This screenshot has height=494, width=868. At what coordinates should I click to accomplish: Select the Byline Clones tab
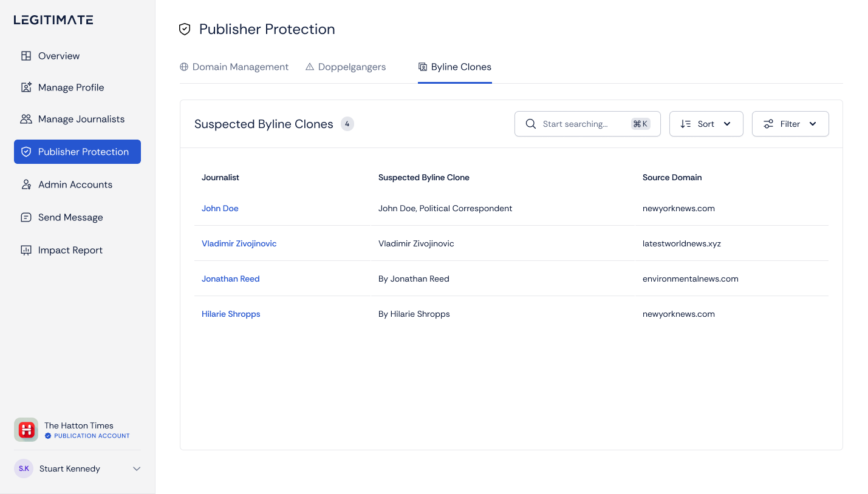tap(455, 67)
